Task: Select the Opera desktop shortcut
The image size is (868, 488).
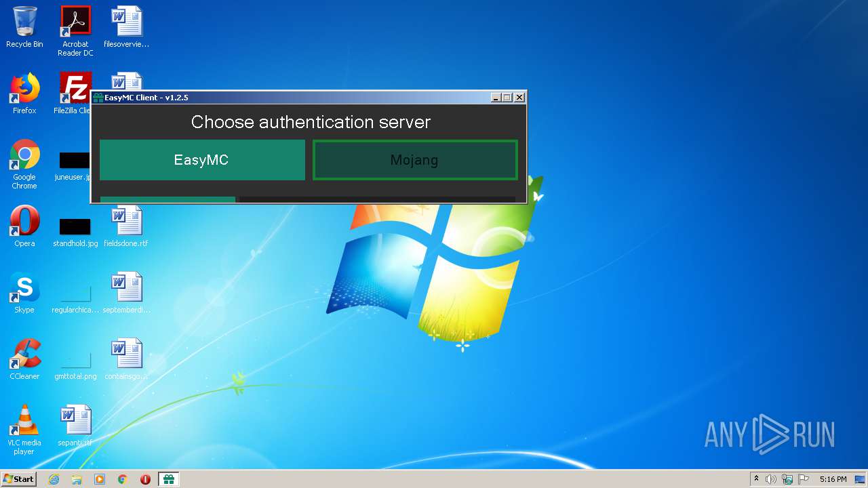Action: point(24,226)
